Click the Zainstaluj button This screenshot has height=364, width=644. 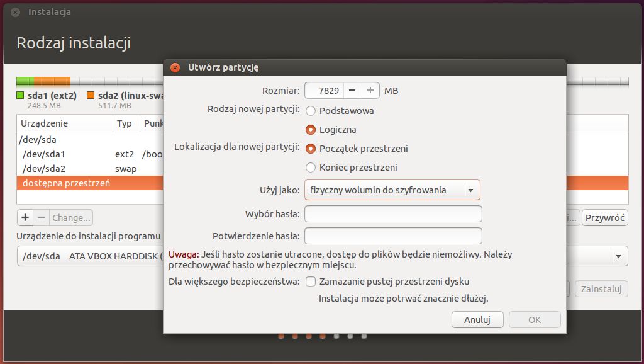pyautogui.click(x=601, y=288)
